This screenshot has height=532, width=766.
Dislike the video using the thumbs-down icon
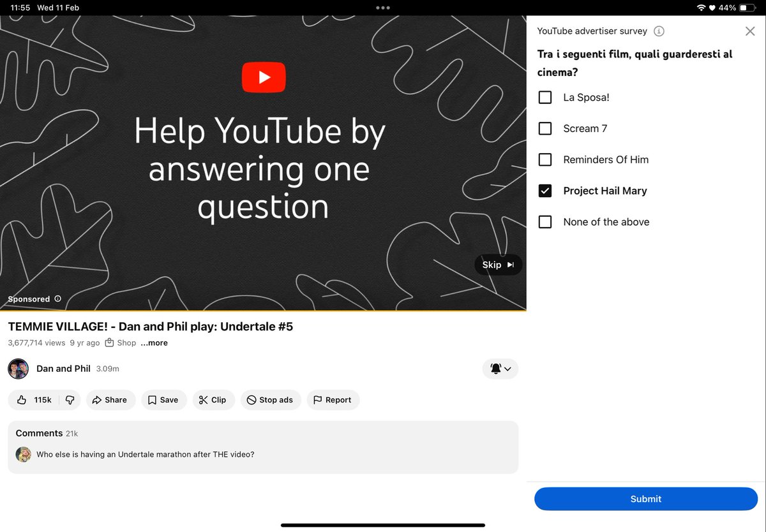pyautogui.click(x=70, y=399)
